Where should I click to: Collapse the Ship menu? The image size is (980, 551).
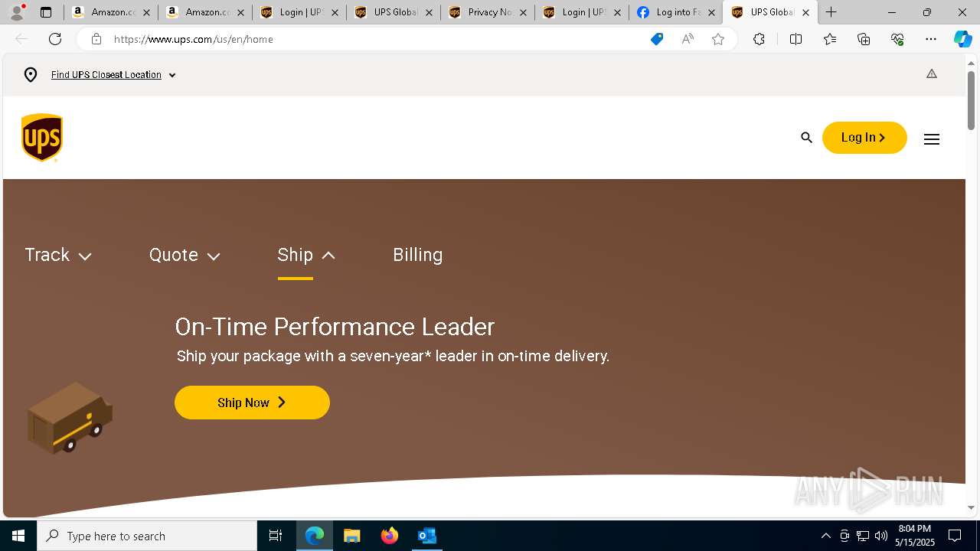pos(306,255)
